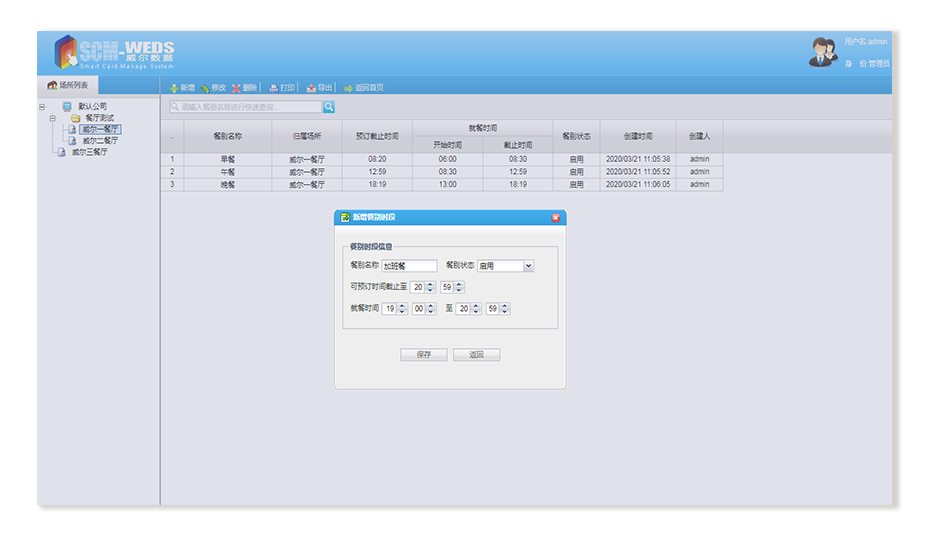Click the 返回首页 (Return home) arrow icon
This screenshot has width=936, height=544.
[348, 88]
